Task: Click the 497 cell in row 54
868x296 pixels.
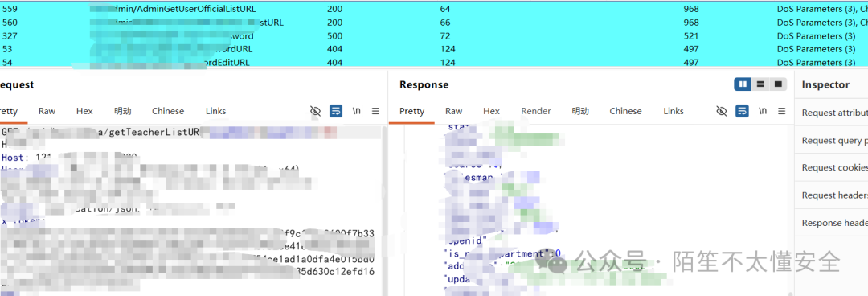Action: [691, 63]
